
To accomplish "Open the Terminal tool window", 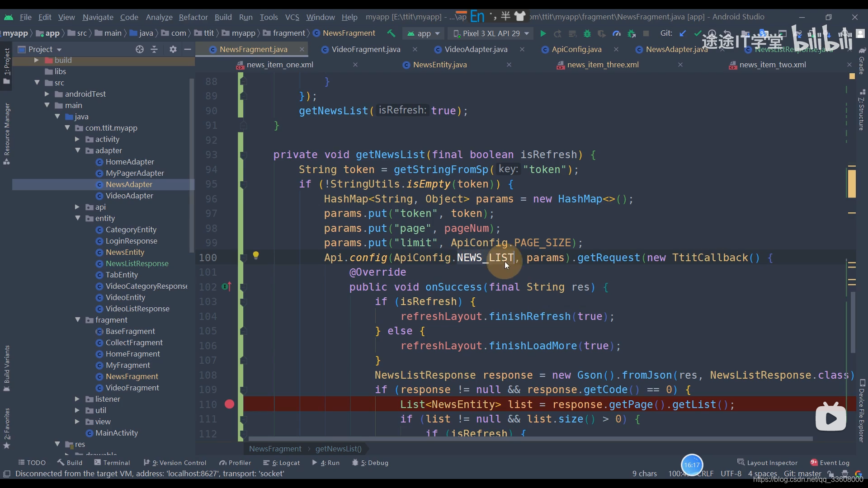I will pyautogui.click(x=112, y=463).
